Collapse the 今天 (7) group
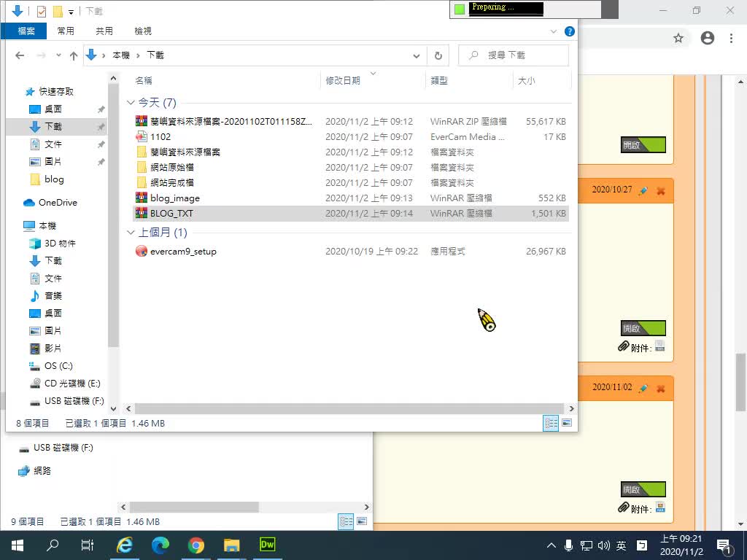Screen dimensions: 747x560 131,102
